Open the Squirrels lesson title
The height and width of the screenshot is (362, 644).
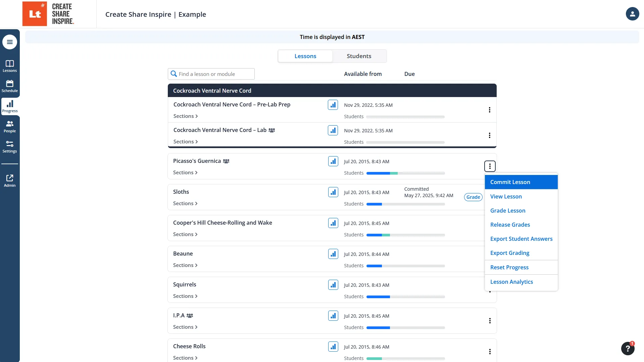click(185, 284)
